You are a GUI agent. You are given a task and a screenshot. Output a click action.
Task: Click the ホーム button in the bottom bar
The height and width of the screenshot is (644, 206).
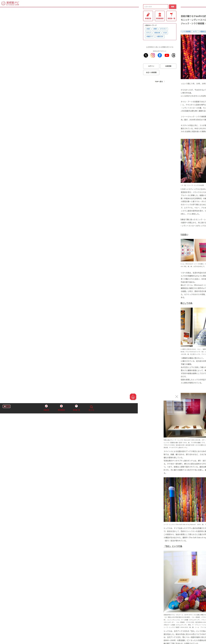[x=7, y=406]
